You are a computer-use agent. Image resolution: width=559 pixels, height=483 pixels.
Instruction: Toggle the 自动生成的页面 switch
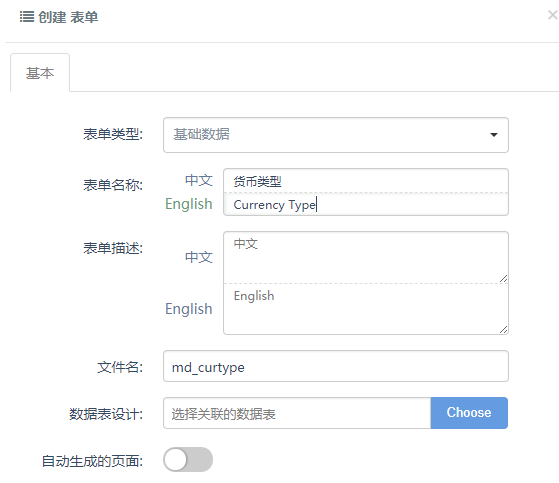pos(188,460)
